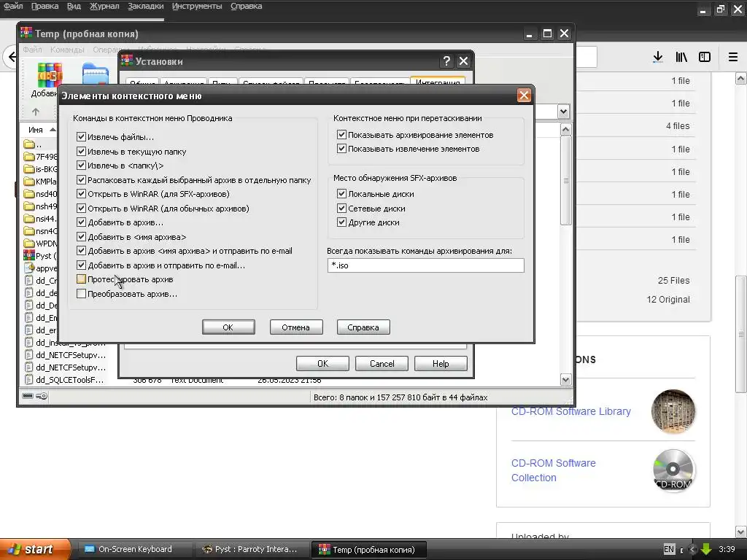Open browser library icon
This screenshot has width=747, height=560.
(x=681, y=57)
